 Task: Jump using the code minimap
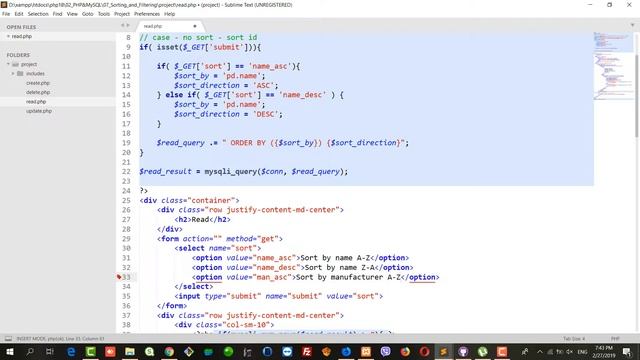pos(613,65)
